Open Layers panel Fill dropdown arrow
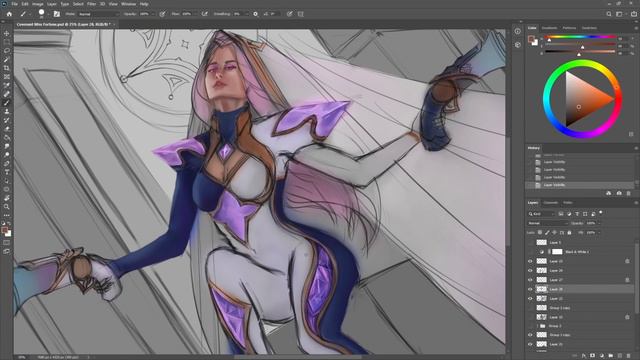 598,233
